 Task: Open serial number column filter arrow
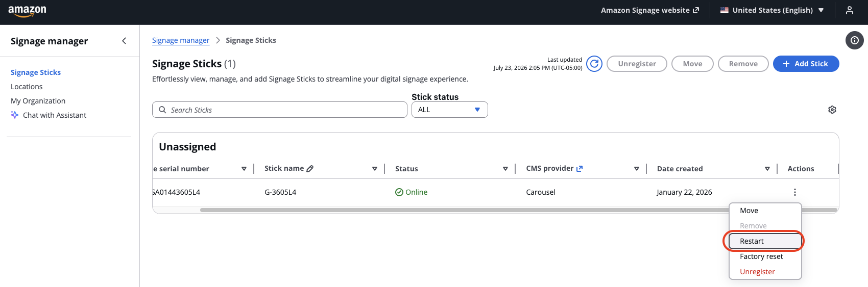coord(244,169)
